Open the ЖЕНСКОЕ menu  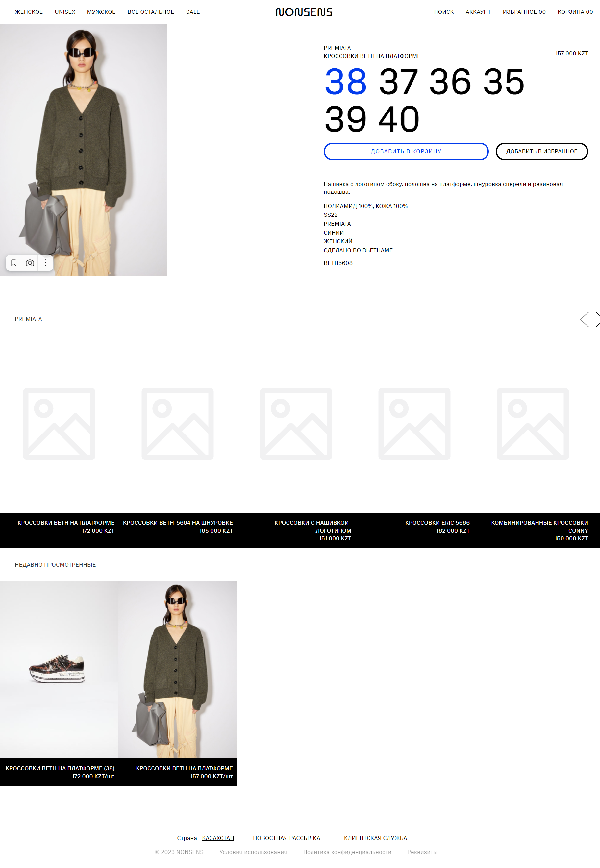tap(29, 12)
